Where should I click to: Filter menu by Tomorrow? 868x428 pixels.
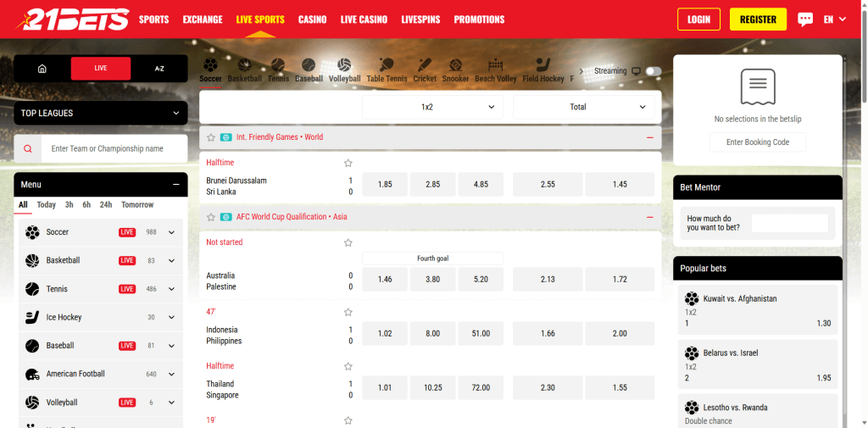pos(137,205)
